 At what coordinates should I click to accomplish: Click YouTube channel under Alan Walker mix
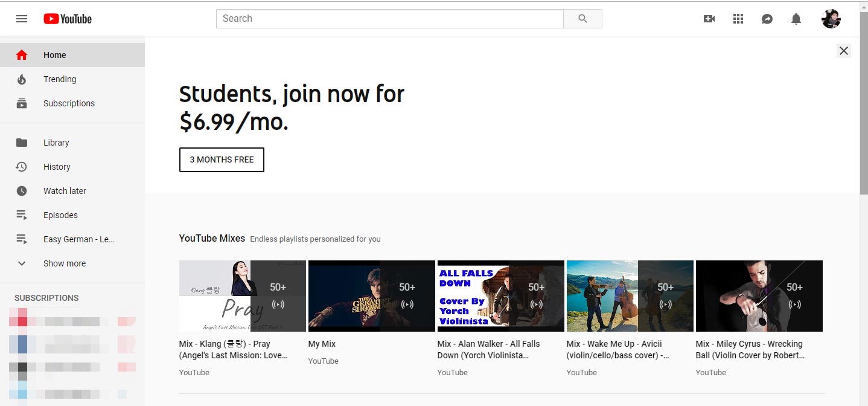coord(453,372)
